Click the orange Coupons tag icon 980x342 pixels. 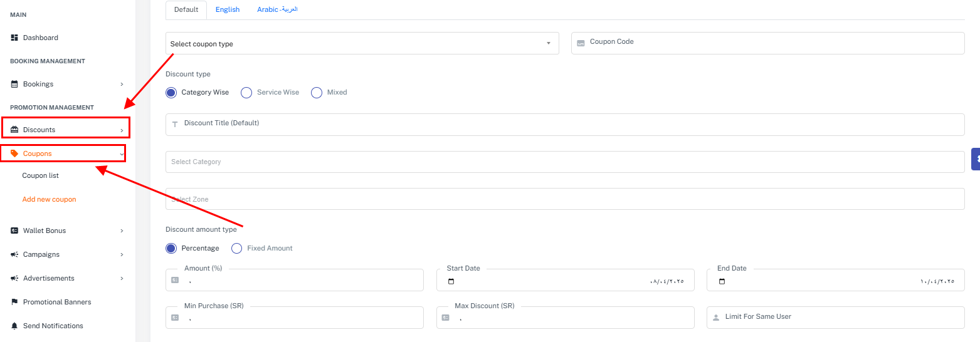(x=14, y=153)
